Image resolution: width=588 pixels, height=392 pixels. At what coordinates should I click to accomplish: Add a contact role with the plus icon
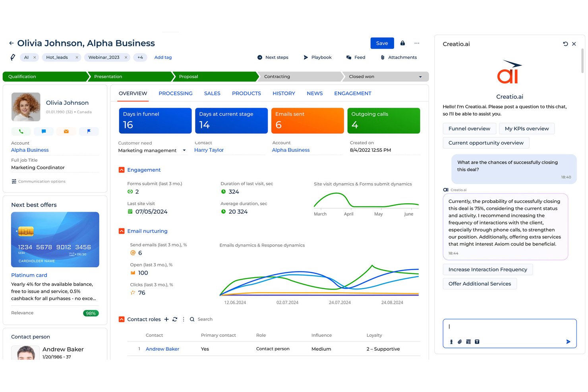[166, 319]
